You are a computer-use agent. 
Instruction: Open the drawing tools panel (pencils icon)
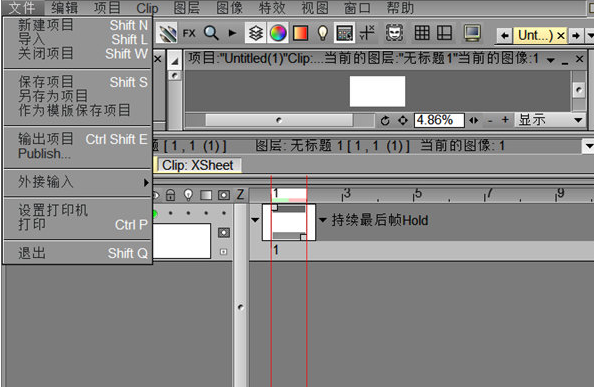[x=168, y=34]
